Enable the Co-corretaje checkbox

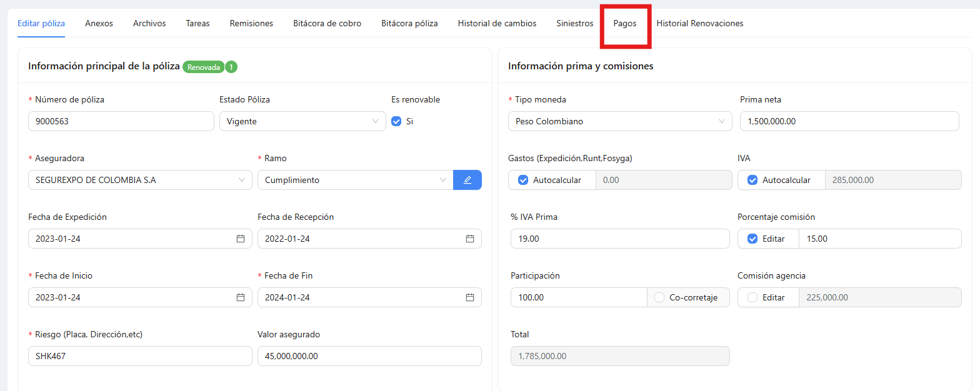[x=659, y=297]
